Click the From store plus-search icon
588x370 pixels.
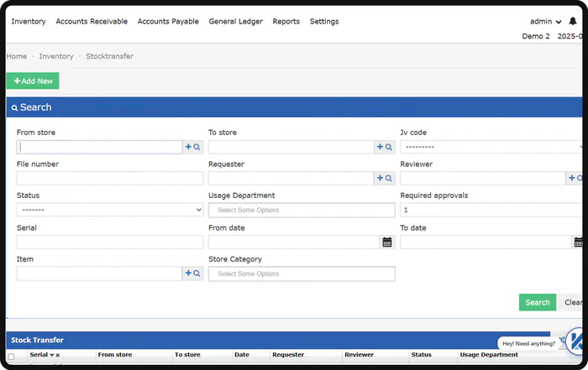(x=192, y=147)
